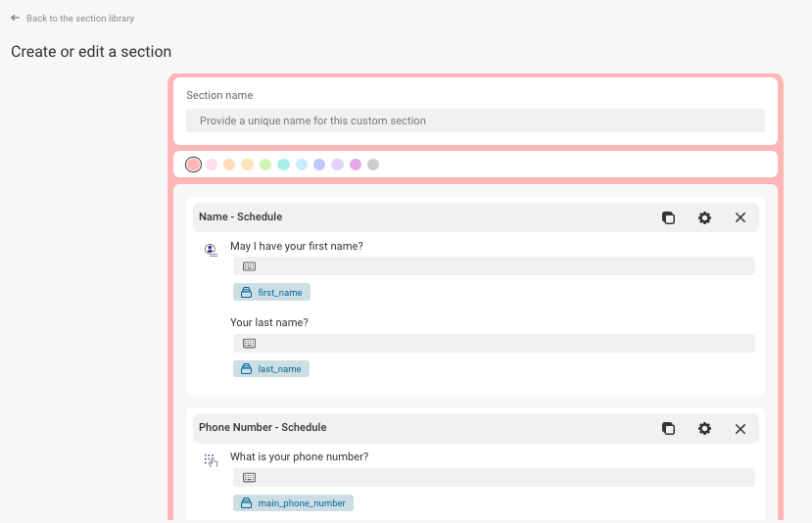Choose the gray color swatch
Image resolution: width=812 pixels, height=523 pixels.
(x=373, y=165)
